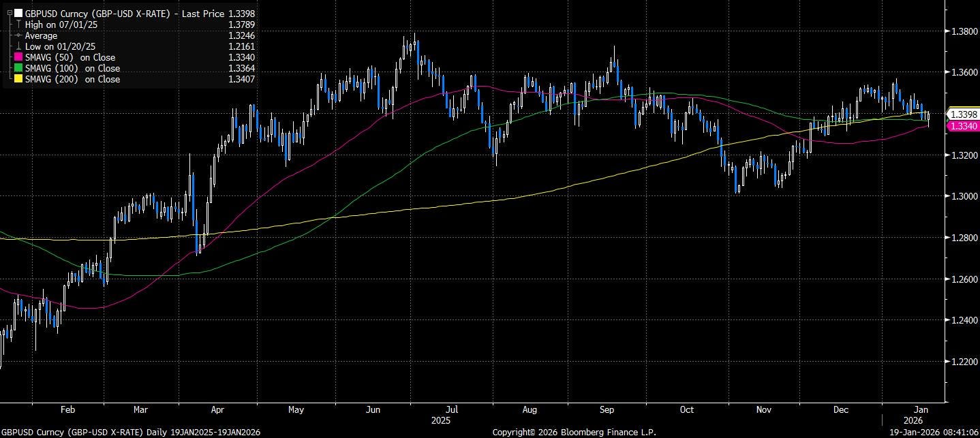Click the pink SMAVG (50) color swatch
Screen dimensions: 980x438
click(18, 58)
